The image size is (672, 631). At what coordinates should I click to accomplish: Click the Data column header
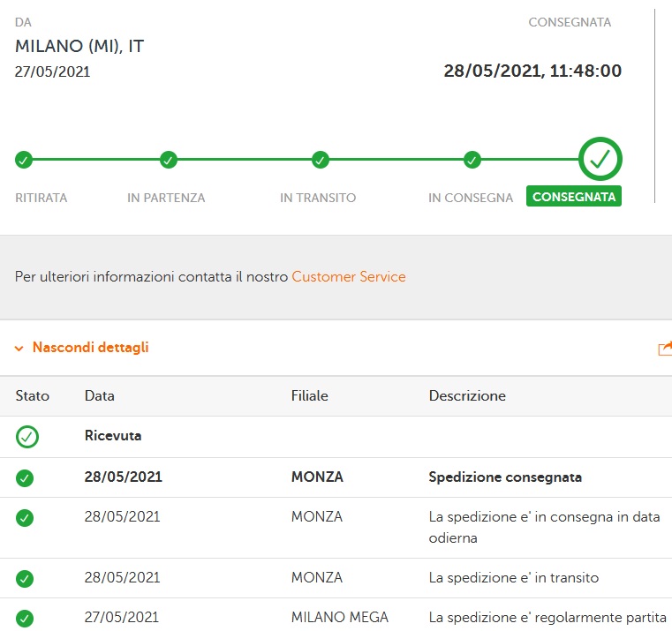click(x=100, y=396)
